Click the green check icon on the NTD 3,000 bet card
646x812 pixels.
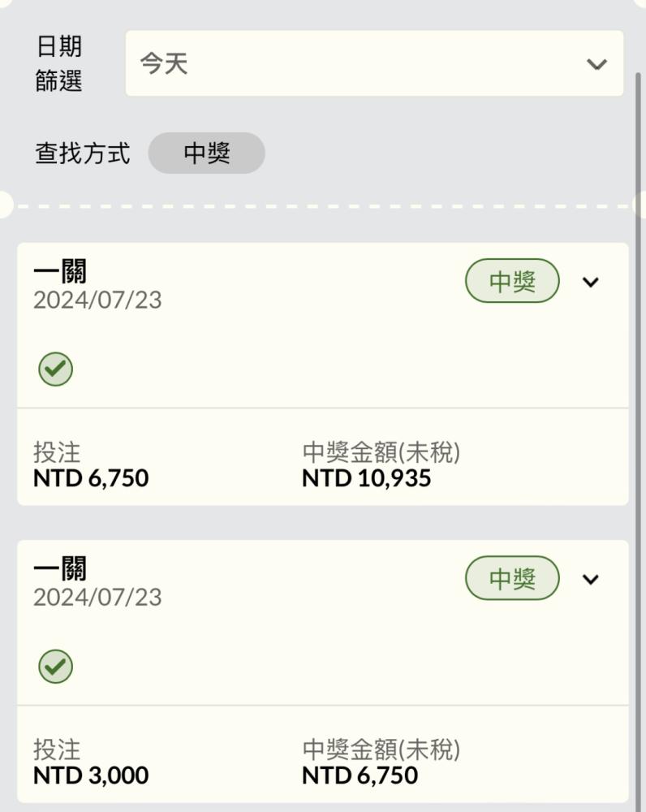click(55, 667)
